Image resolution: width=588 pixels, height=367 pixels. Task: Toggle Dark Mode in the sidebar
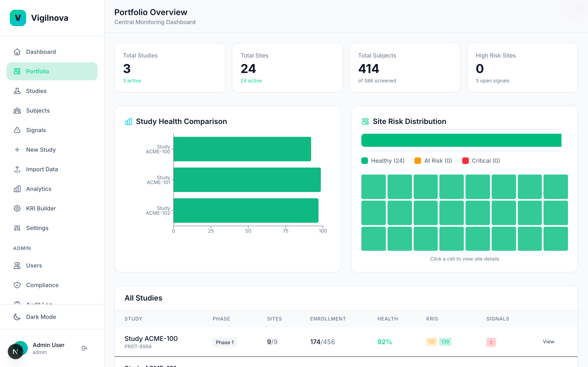41,317
